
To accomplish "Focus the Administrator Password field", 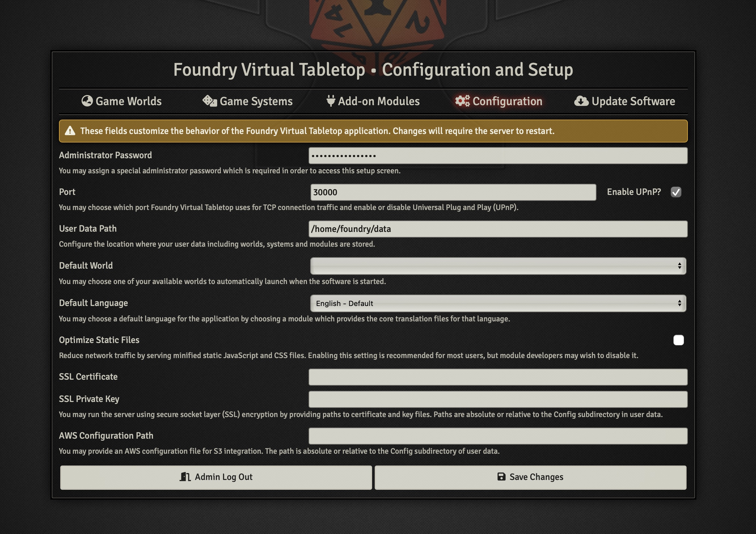I will tap(498, 156).
